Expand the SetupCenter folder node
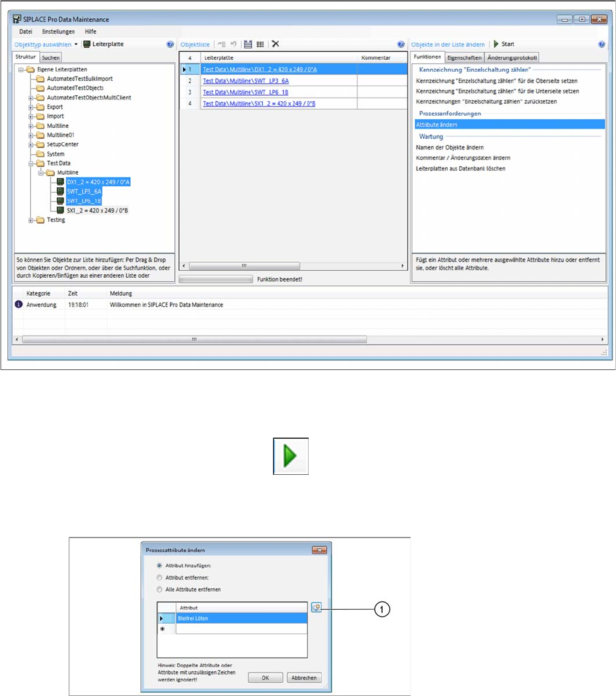 tap(31, 144)
